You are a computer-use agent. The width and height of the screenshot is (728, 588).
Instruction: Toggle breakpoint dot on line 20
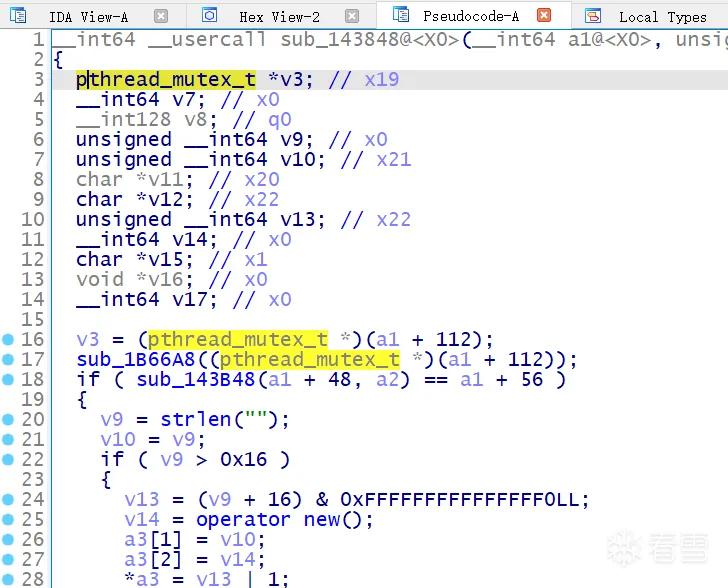coord(8,419)
